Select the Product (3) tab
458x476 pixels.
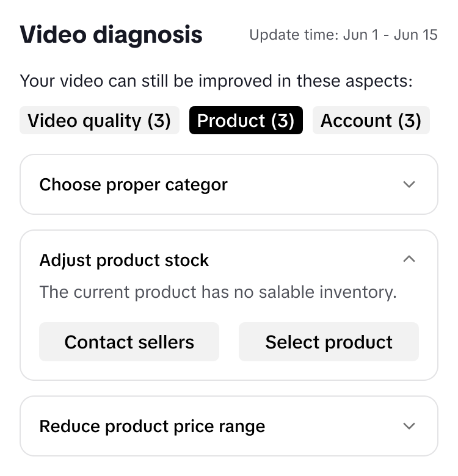245,121
